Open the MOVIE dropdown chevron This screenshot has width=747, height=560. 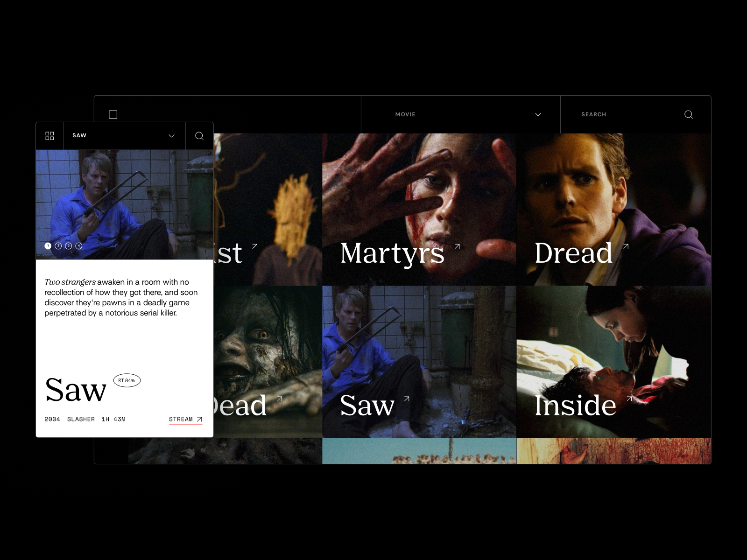537,114
